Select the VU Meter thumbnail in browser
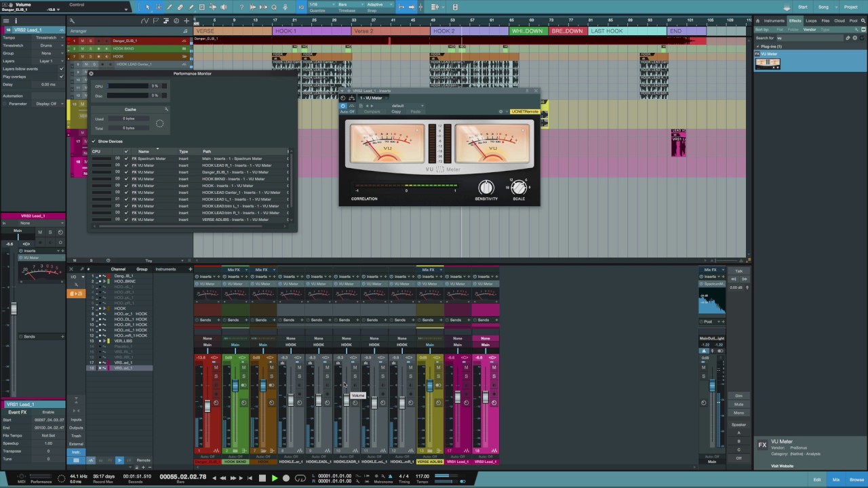This screenshot has height=488, width=868. pyautogui.click(x=768, y=63)
